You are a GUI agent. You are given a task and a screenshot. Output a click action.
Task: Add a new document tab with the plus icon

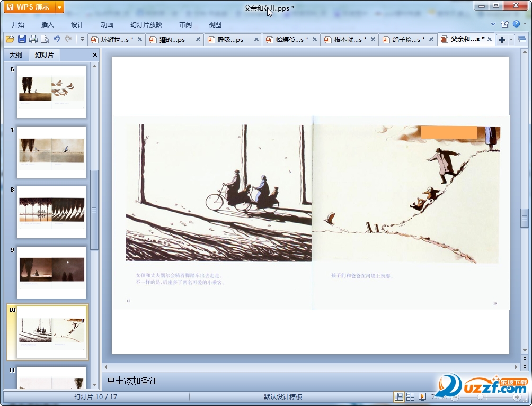point(502,40)
